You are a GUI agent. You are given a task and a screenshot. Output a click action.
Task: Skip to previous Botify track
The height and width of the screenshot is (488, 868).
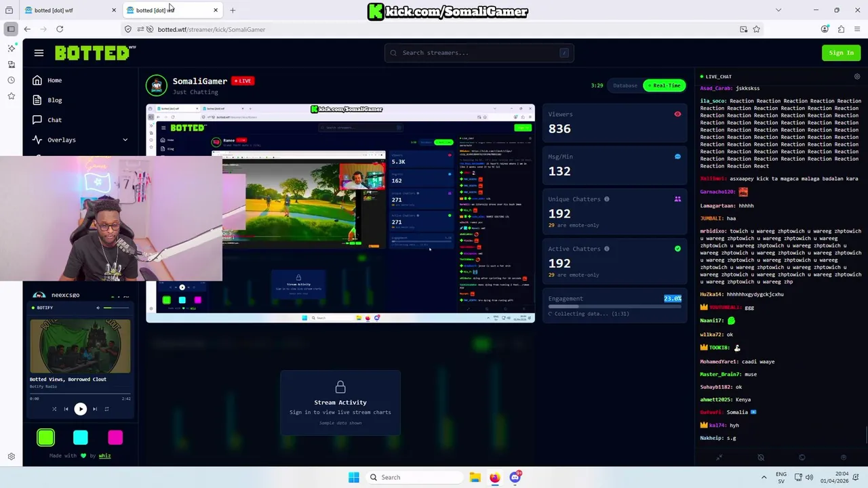(66, 409)
